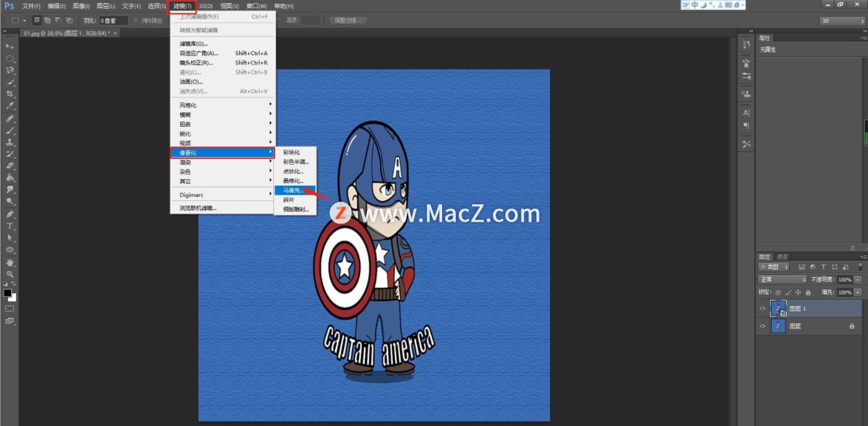
Task: Choose 马赛克 from the pixelate submenu
Action: click(295, 190)
